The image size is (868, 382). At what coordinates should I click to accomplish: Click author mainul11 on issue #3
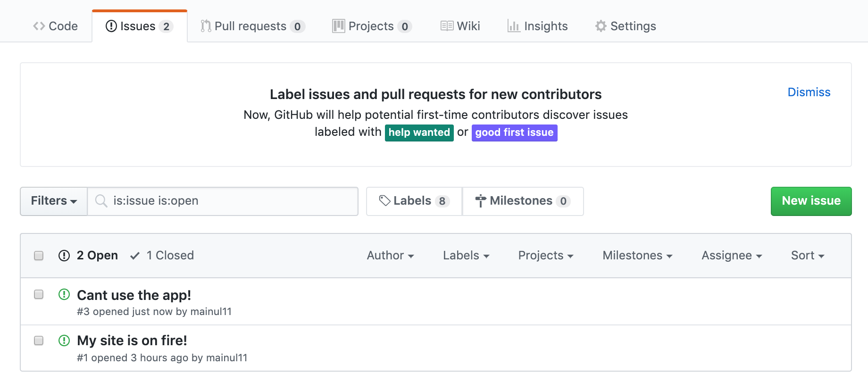211,312
